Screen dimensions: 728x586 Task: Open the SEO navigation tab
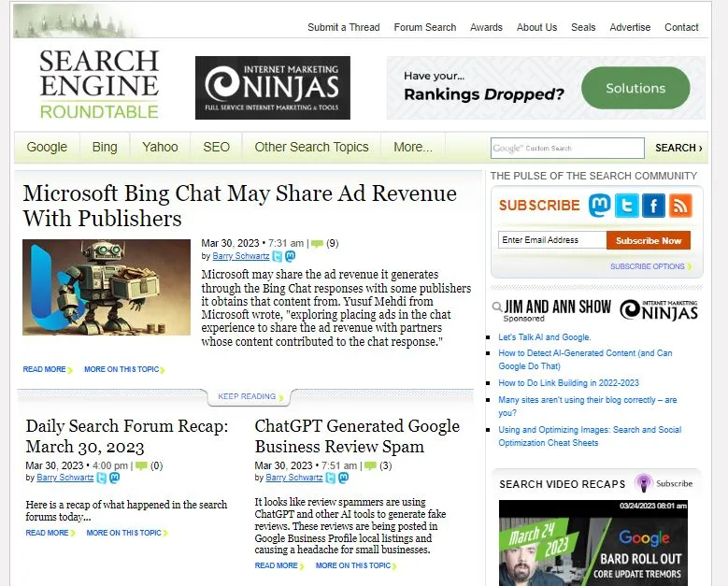(217, 147)
